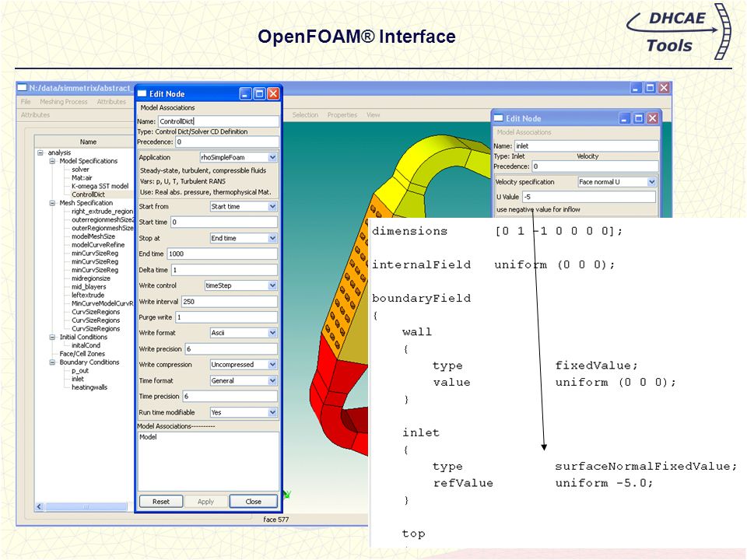Close the ControlDict Edit Node dialog
This screenshot has width=747, height=560.
coord(273,94)
